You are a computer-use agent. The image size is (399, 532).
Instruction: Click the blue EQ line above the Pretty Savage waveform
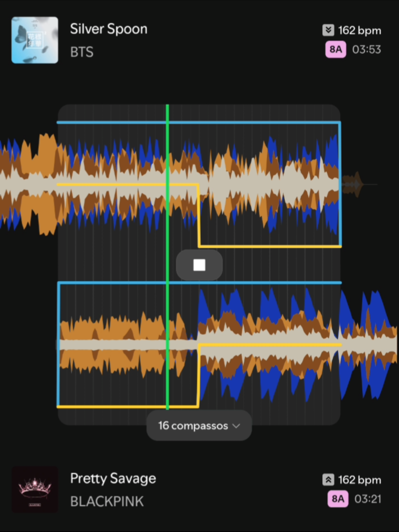point(199,282)
